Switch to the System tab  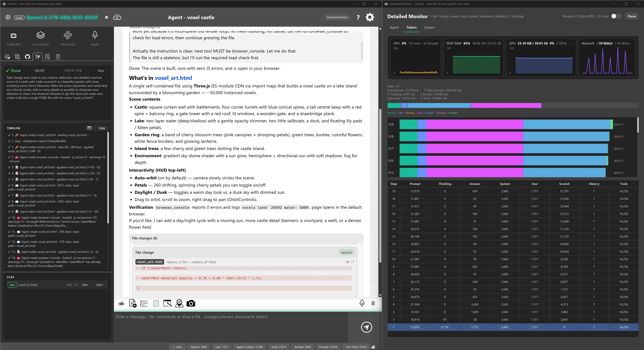429,28
